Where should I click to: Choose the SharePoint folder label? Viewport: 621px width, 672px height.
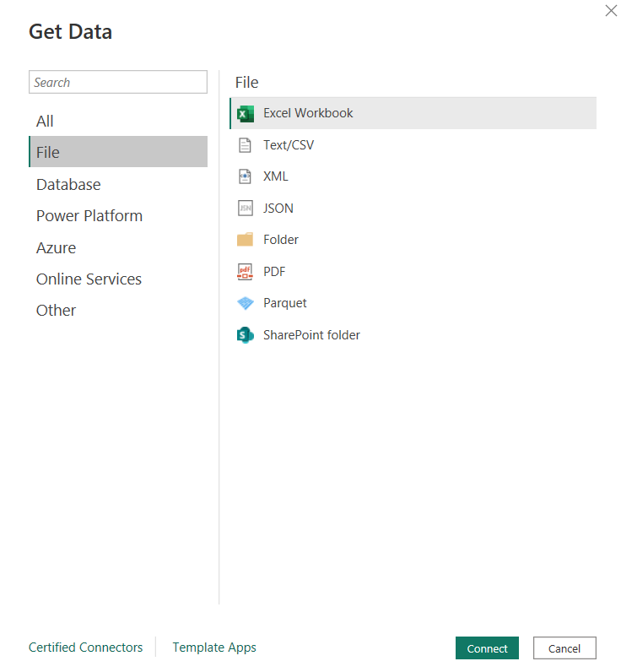311,335
